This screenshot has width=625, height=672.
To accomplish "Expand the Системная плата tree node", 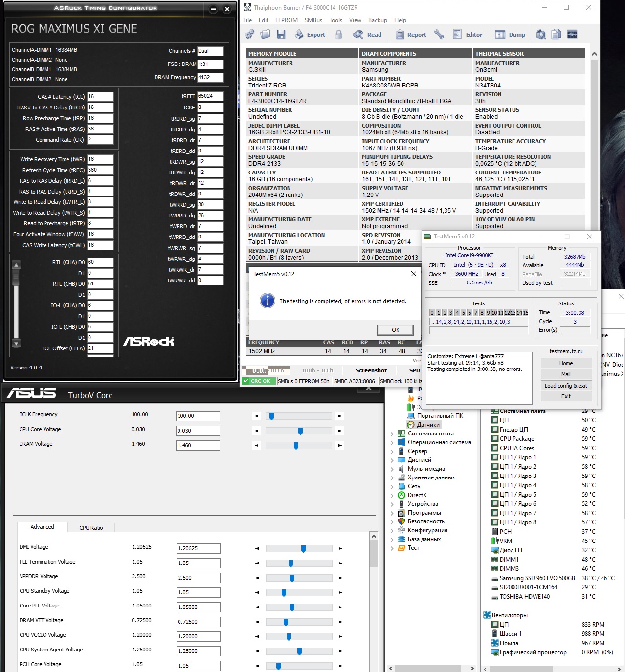I will 392,434.
